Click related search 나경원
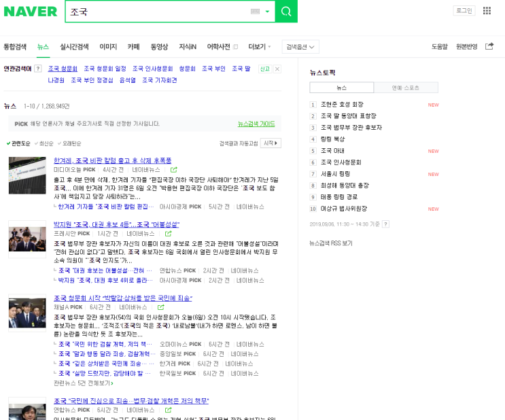The width and height of the screenshot is (505, 420). [x=56, y=80]
